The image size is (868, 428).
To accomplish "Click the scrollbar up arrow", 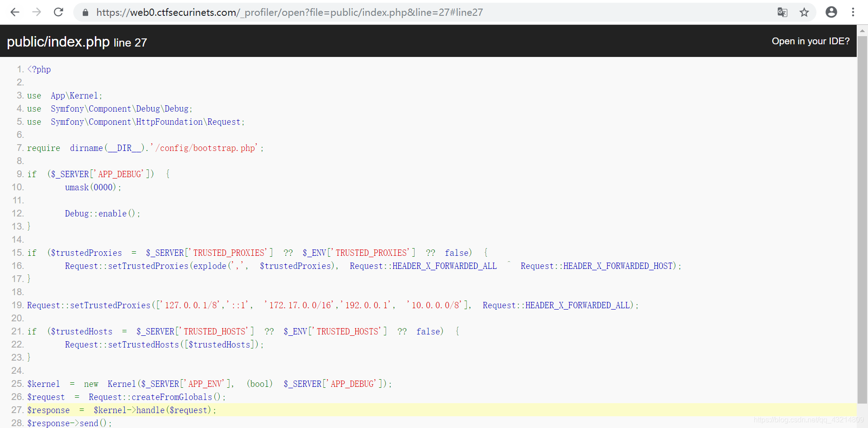I will click(862, 31).
